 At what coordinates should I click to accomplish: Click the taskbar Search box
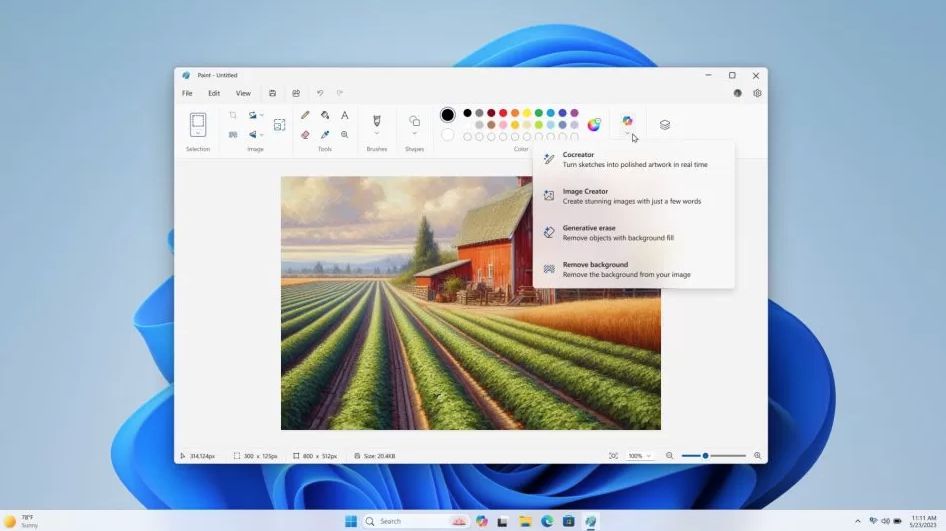click(x=417, y=521)
